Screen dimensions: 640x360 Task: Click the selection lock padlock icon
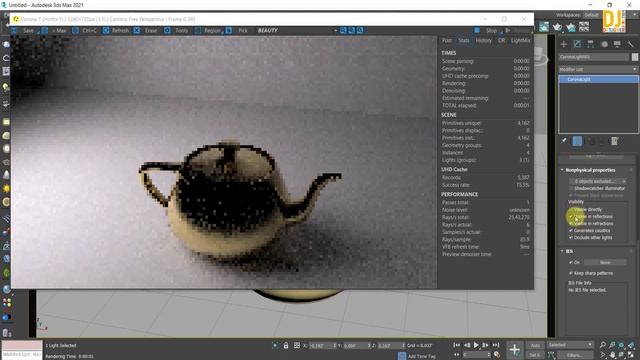(x=286, y=346)
